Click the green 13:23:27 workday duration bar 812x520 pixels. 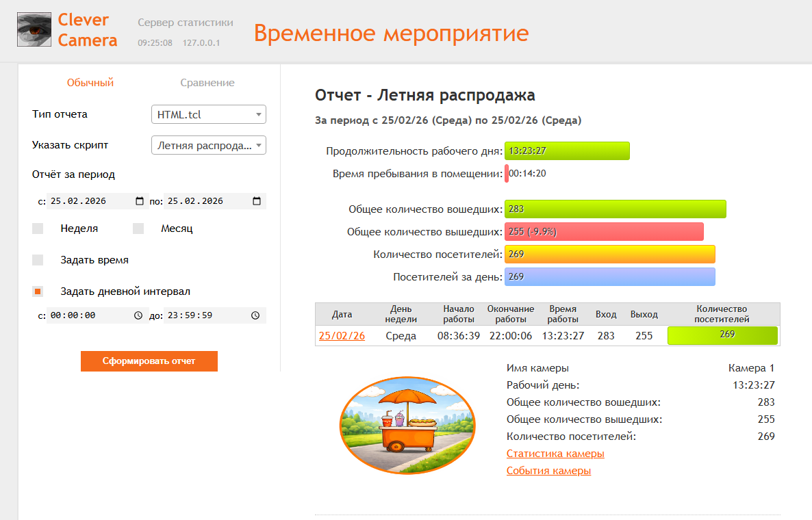click(x=567, y=151)
